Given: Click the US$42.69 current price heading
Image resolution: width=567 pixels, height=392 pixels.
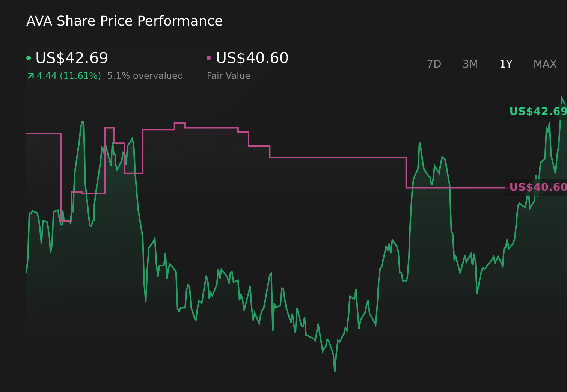Looking at the screenshot, I should 71,58.
